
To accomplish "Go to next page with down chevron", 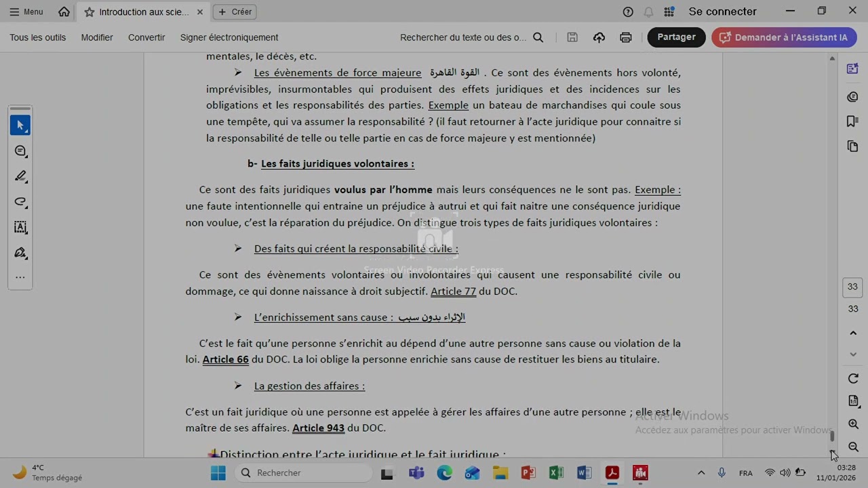I will point(853,354).
